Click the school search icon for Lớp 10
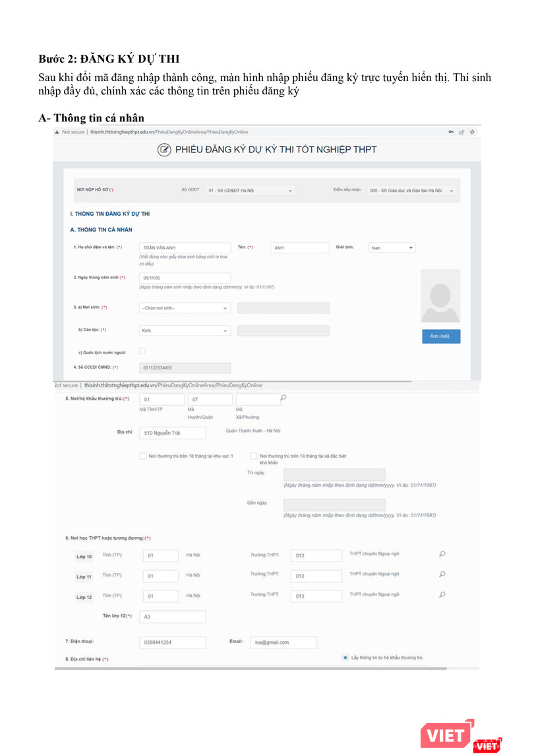Viewport: 534px width, 756px height. coord(442,554)
